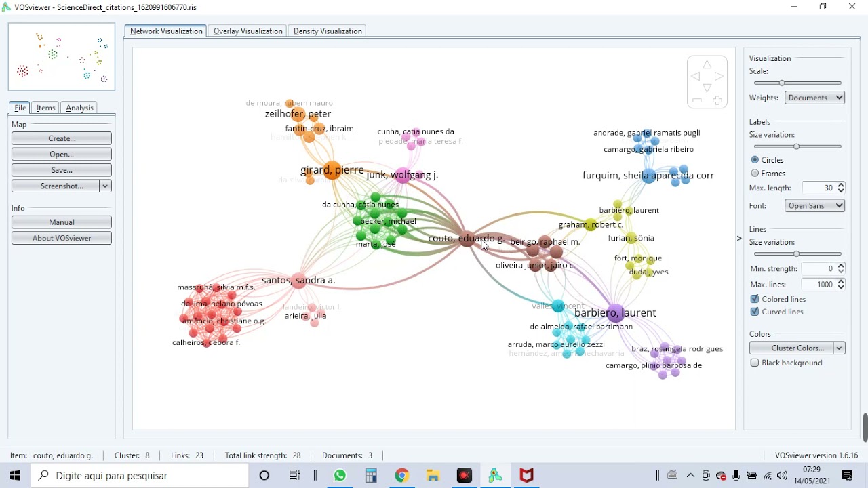Switch to the Density Visualization tab
Viewport: 868px width, 488px height.
pyautogui.click(x=328, y=31)
